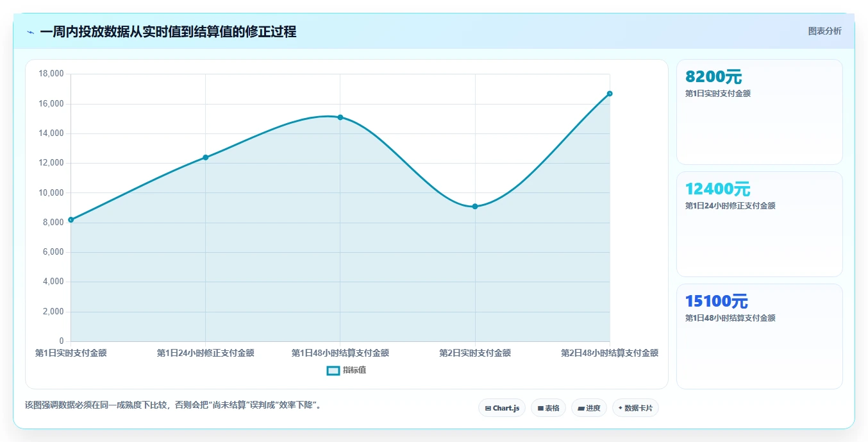Click the data point for 第2日实时支付金额
This screenshot has width=868, height=442.
475,207
